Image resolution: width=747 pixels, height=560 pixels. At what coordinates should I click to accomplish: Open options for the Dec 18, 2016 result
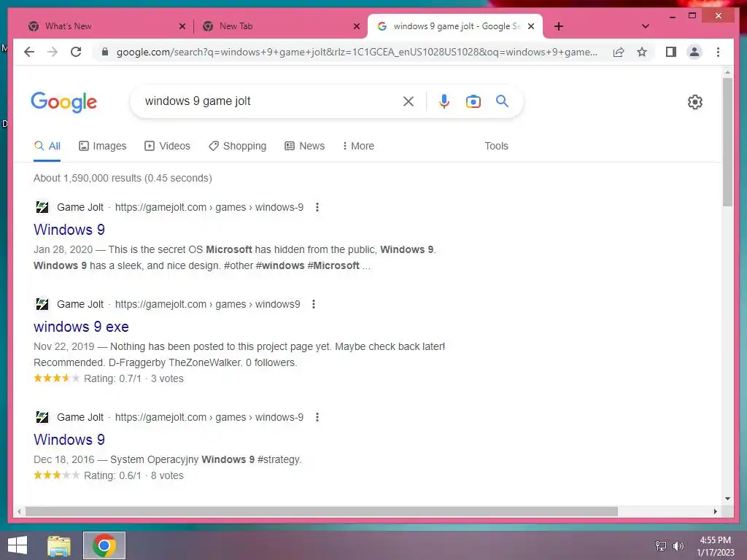coord(317,417)
